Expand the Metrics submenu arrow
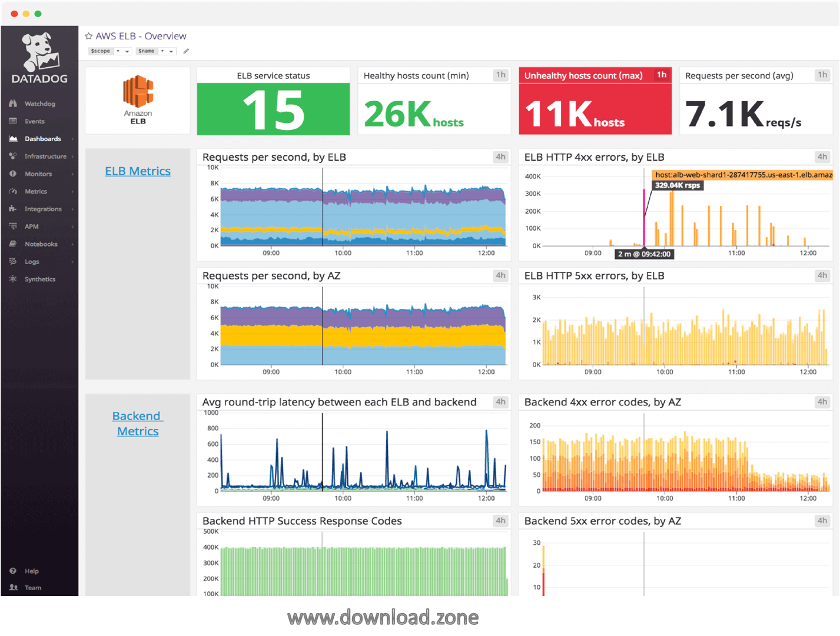 click(72, 192)
